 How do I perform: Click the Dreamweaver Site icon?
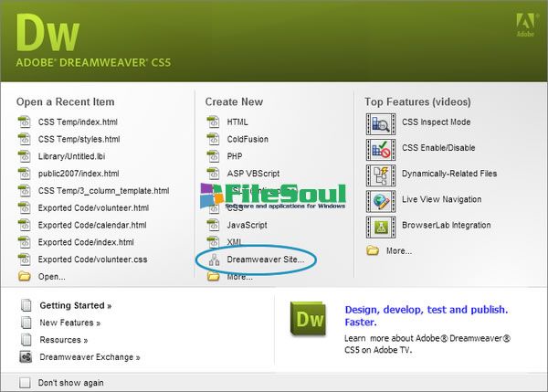(x=212, y=260)
